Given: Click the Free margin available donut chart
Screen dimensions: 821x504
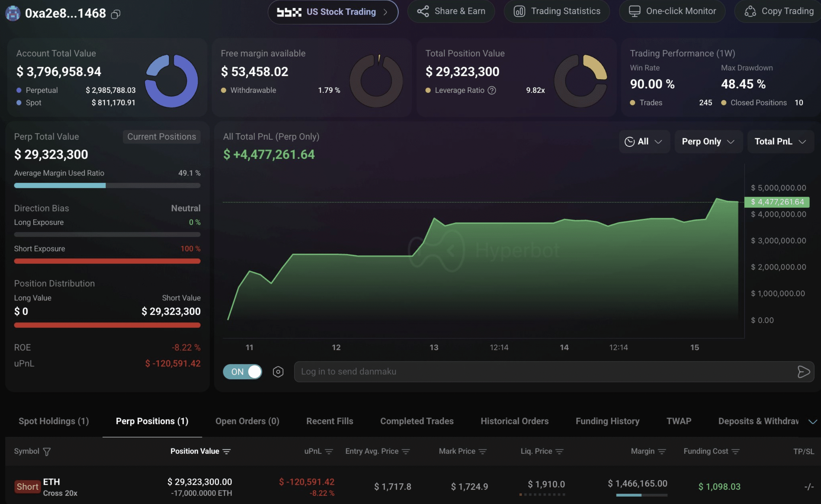Looking at the screenshot, I should tap(376, 81).
